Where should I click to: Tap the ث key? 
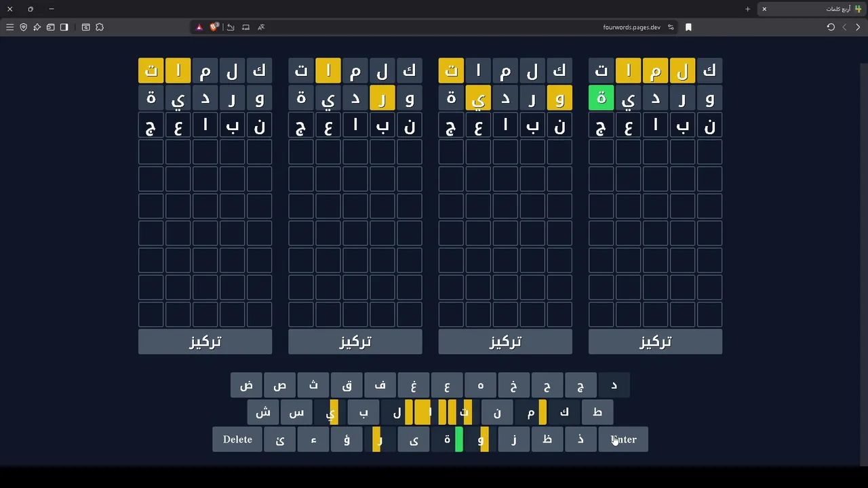(313, 385)
